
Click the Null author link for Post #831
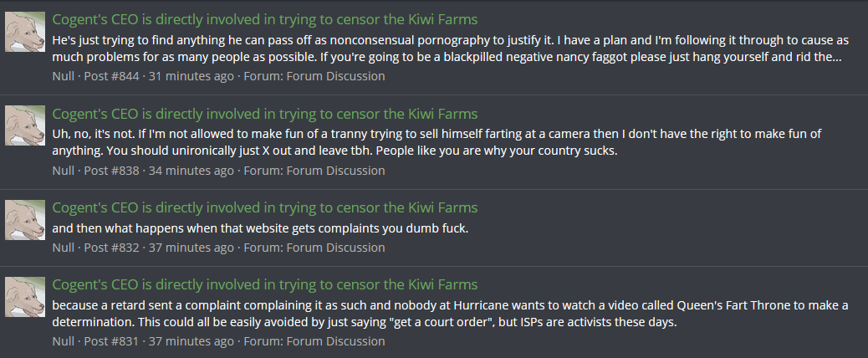pyautogui.click(x=63, y=341)
